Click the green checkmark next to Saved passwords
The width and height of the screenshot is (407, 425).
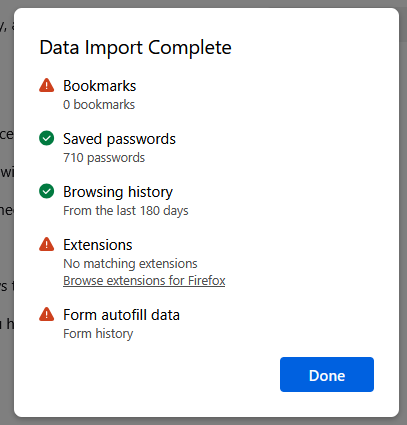pos(47,138)
